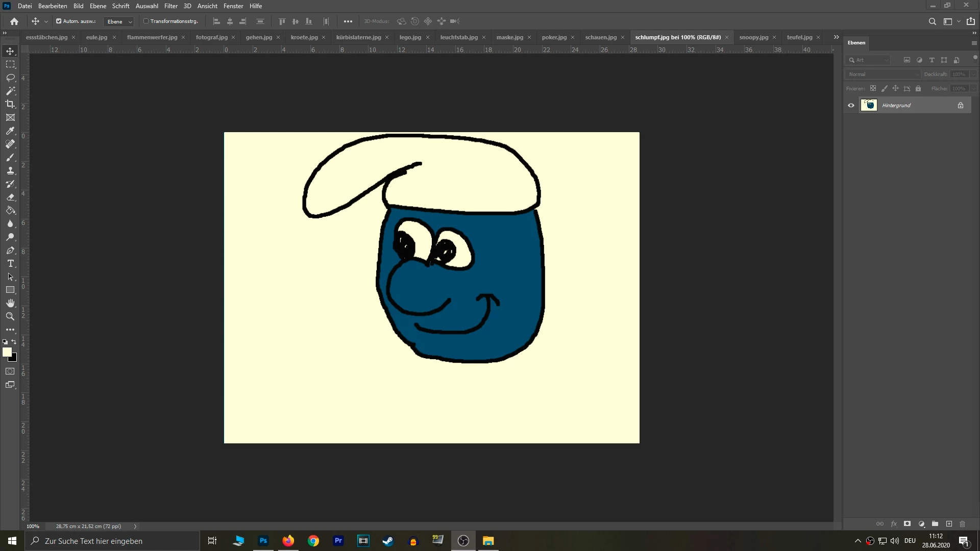Open the Ebene auto-select dropdown
Viewport: 980px width, 551px height.
click(119, 21)
